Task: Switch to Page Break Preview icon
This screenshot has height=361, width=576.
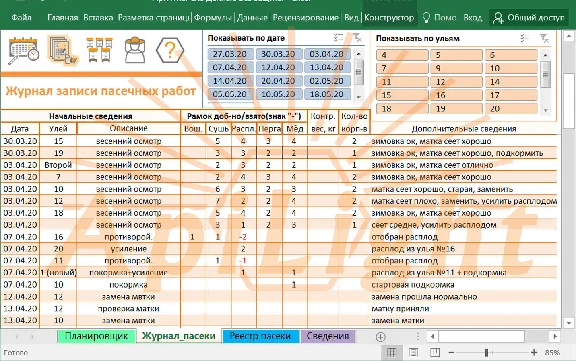Action: [x=435, y=353]
